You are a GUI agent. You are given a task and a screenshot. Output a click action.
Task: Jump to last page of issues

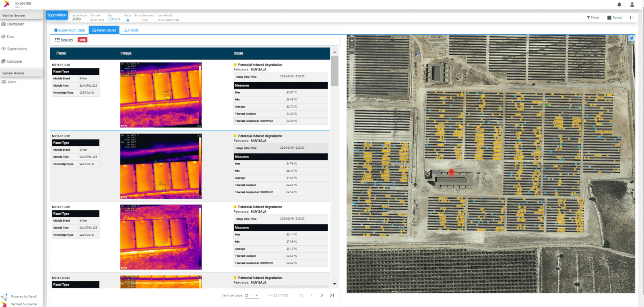point(332,295)
